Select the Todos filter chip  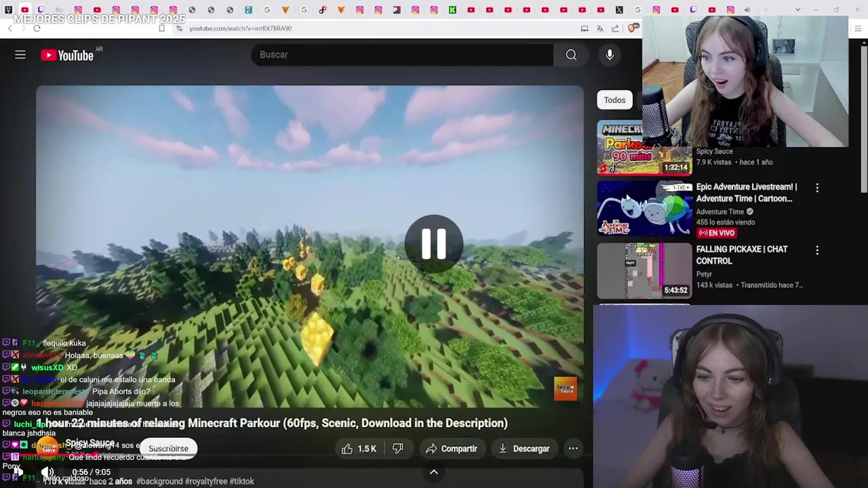(614, 100)
